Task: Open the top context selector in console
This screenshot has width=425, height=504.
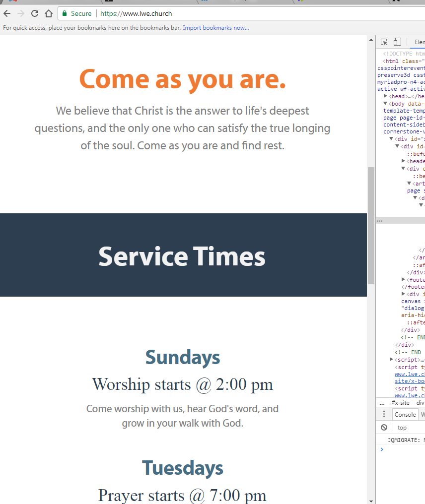Action: tap(402, 427)
